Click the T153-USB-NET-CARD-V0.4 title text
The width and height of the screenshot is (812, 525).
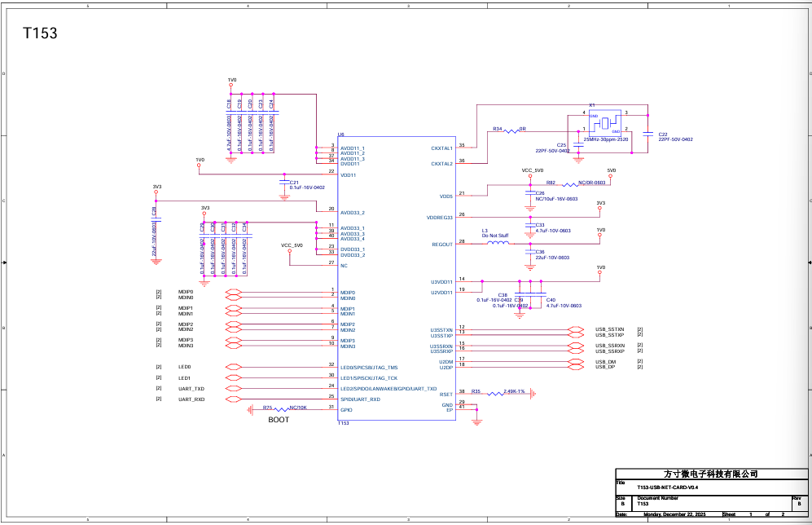pyautogui.click(x=668, y=487)
